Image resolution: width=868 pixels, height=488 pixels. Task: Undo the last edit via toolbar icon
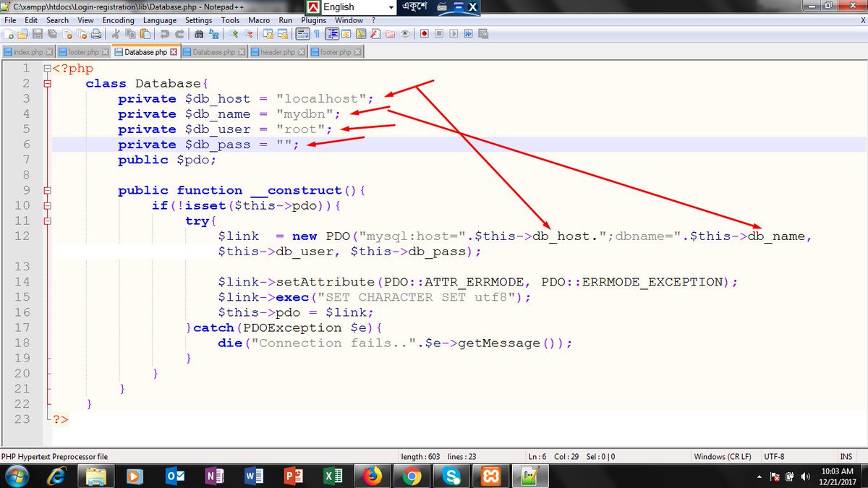pos(165,33)
